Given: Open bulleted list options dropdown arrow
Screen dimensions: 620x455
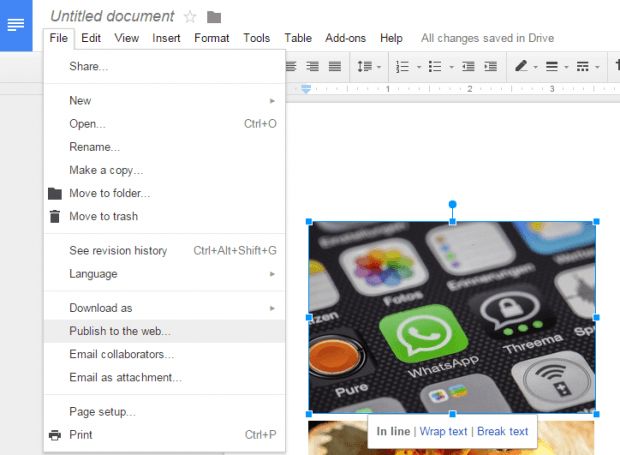Looking at the screenshot, I should click(451, 67).
